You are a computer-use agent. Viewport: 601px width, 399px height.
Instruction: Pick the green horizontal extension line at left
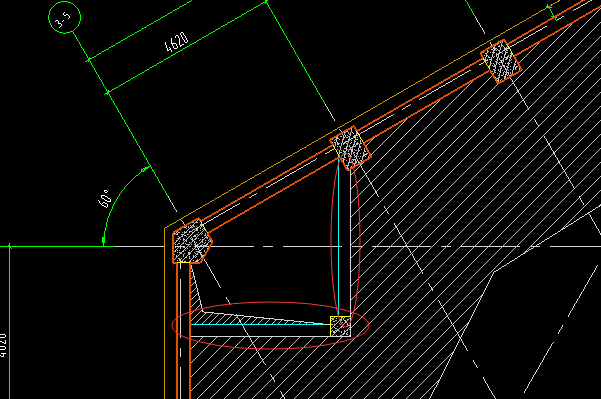57,246
